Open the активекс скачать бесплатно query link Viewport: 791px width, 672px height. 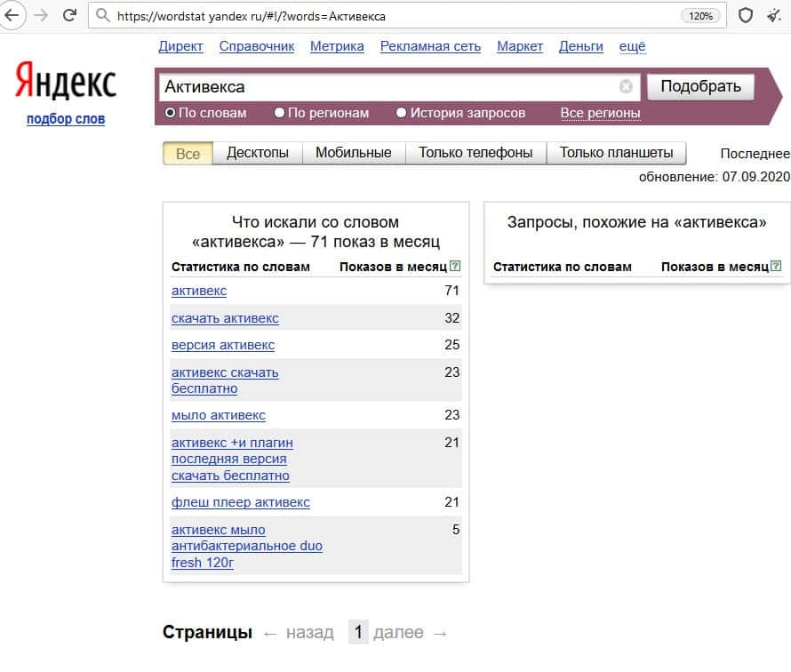pyautogui.click(x=225, y=380)
